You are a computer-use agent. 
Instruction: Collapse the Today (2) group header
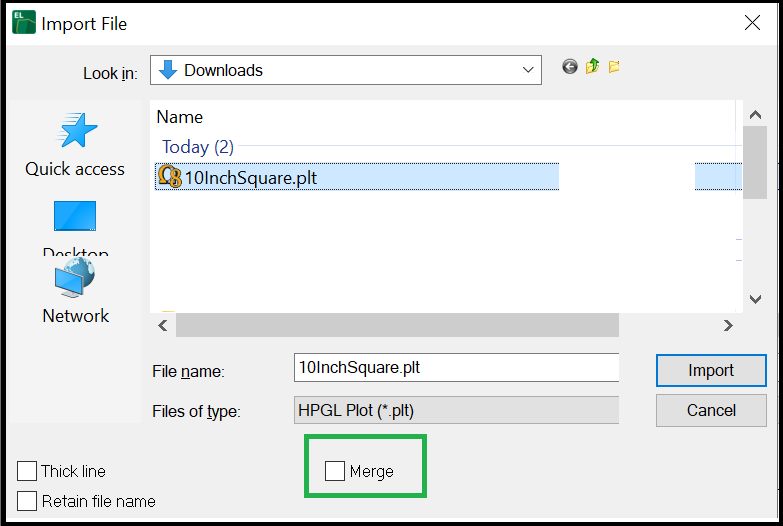coord(198,147)
